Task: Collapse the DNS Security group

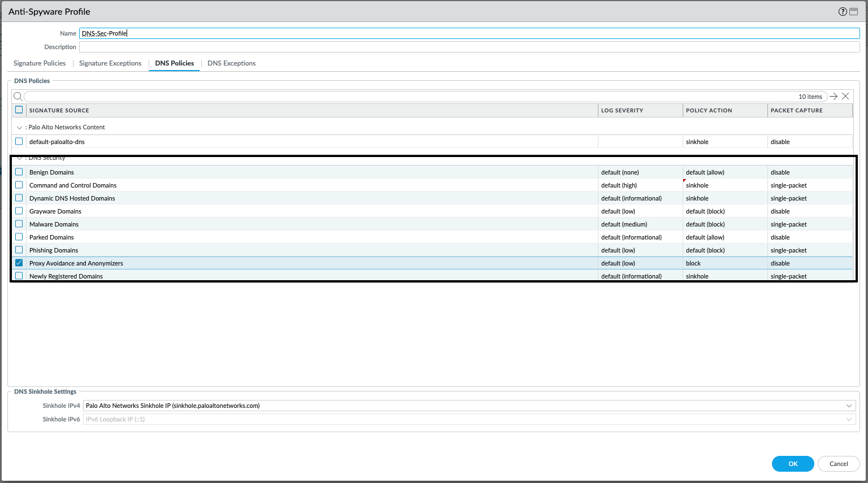Action: (x=19, y=158)
